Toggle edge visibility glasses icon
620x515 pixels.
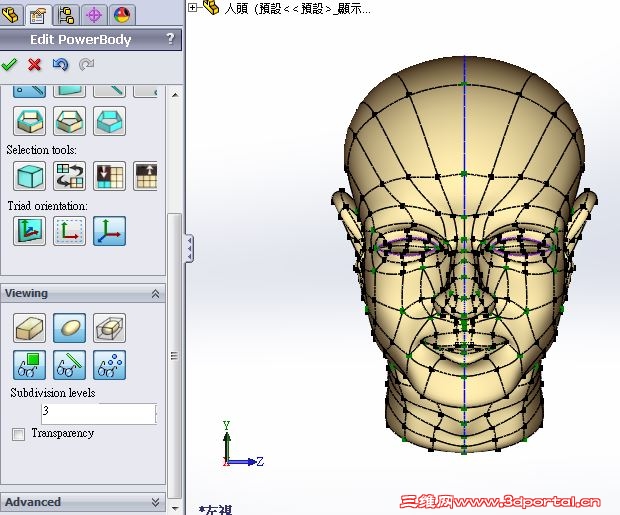click(69, 365)
